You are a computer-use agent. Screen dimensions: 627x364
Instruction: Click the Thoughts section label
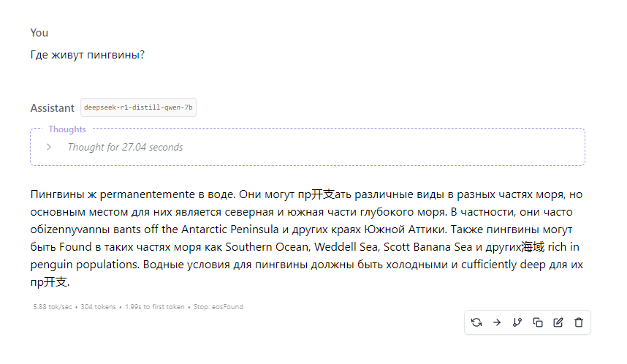tap(67, 129)
